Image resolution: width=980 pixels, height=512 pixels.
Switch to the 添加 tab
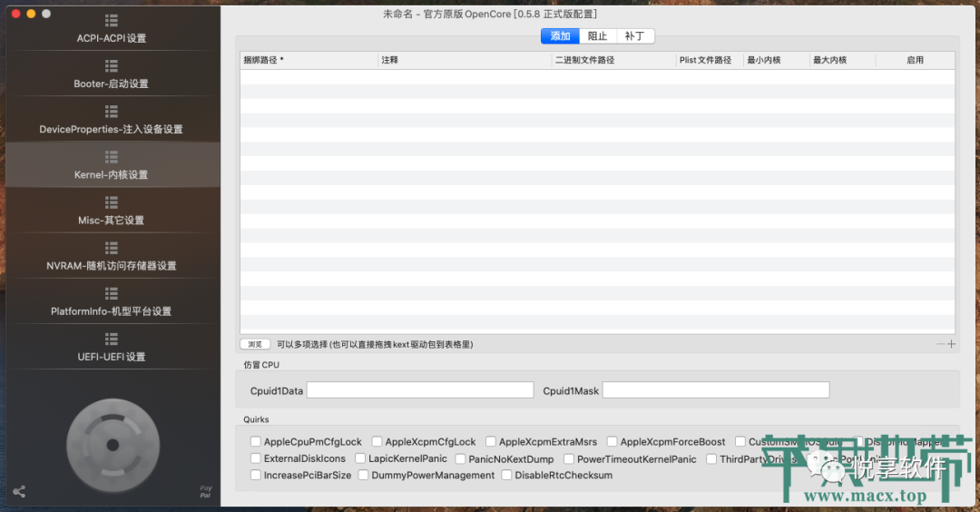560,36
